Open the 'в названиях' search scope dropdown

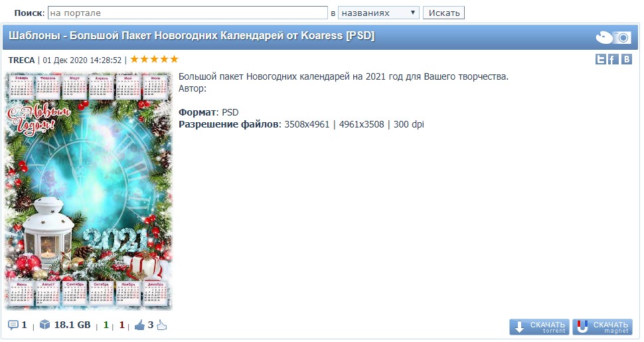coord(378,13)
